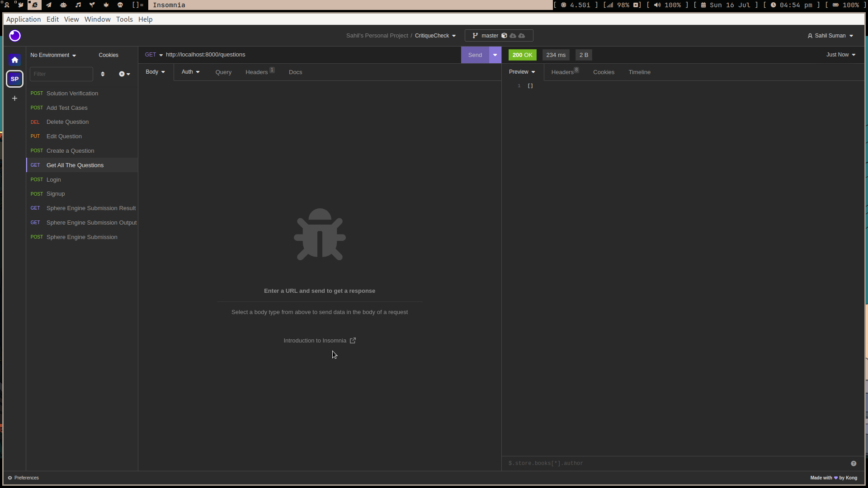Open the new request plus icon

[x=122, y=74]
